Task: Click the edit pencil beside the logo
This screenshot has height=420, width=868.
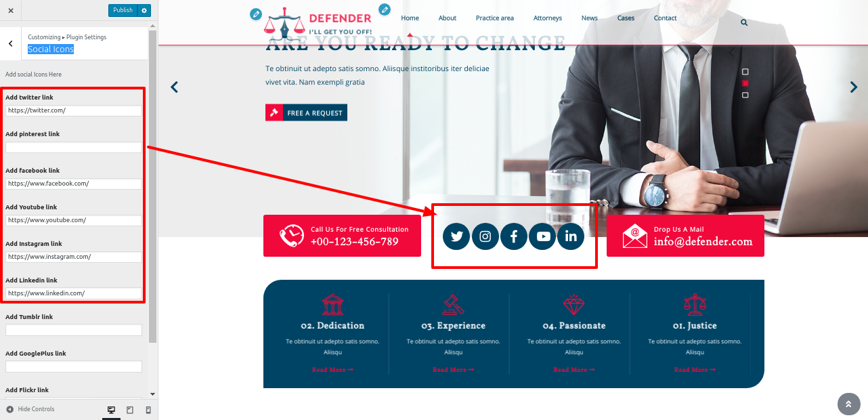Action: coord(255,14)
